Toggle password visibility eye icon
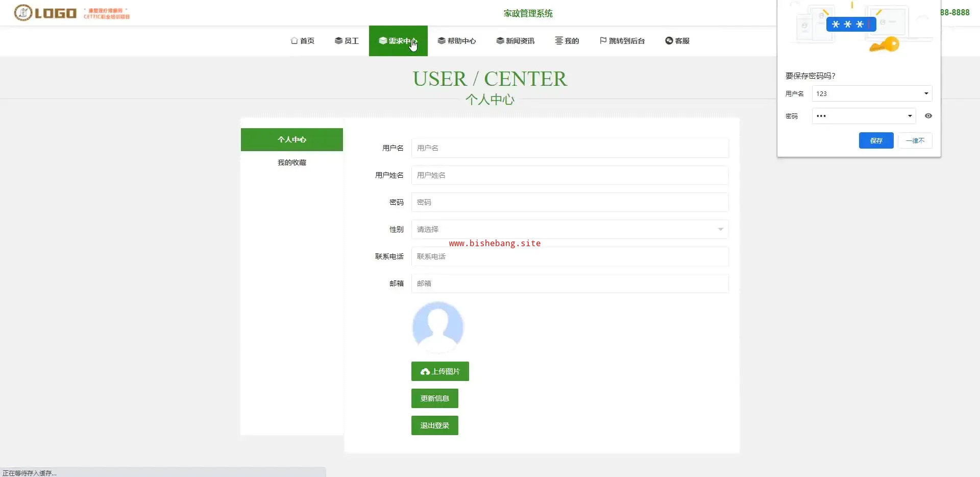 (928, 116)
